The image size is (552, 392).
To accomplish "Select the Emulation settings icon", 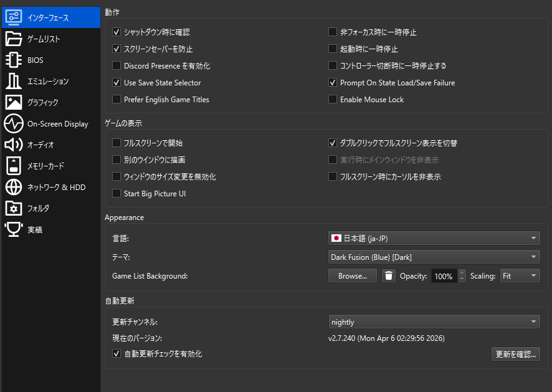I will (14, 82).
